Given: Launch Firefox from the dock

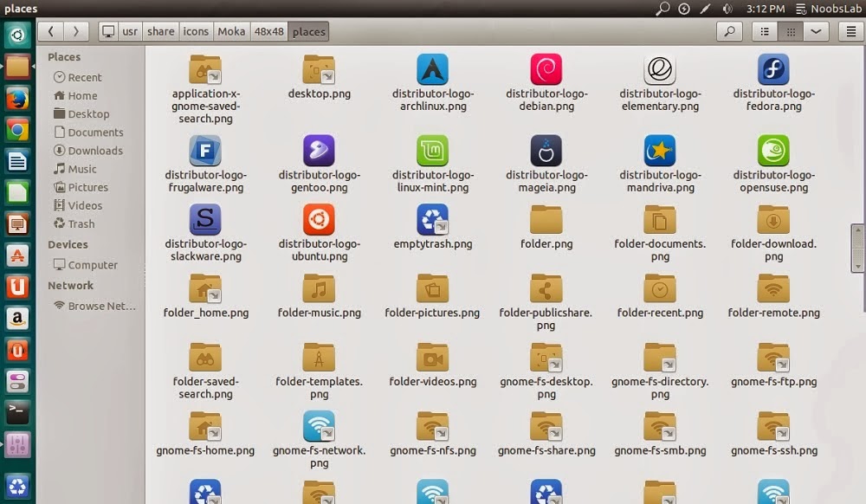Looking at the screenshot, I should click(x=18, y=99).
